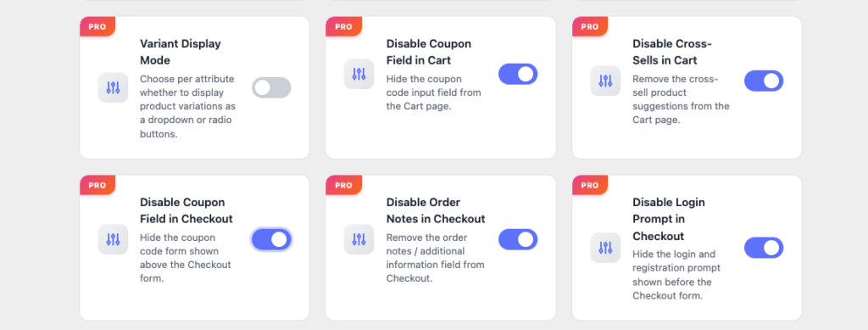
Task: Turn off Disable Coupon Field in Cart switch
Action: point(518,74)
